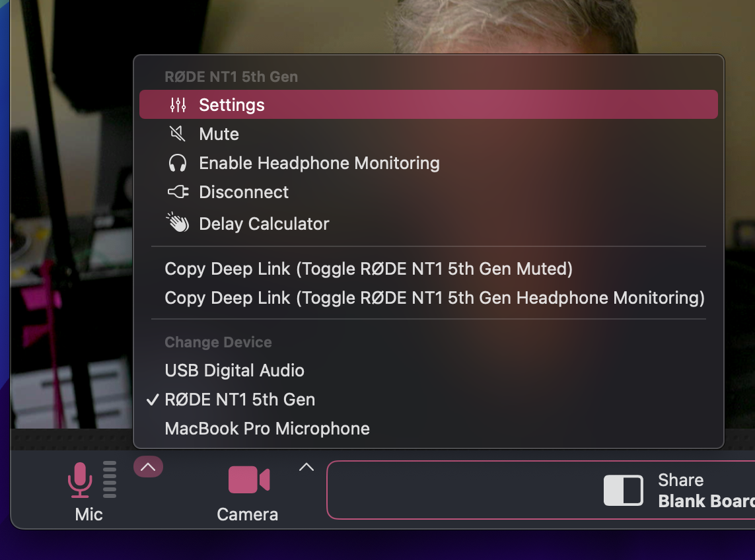Click the mic level meter bars
This screenshot has height=560, width=755.
(110, 479)
